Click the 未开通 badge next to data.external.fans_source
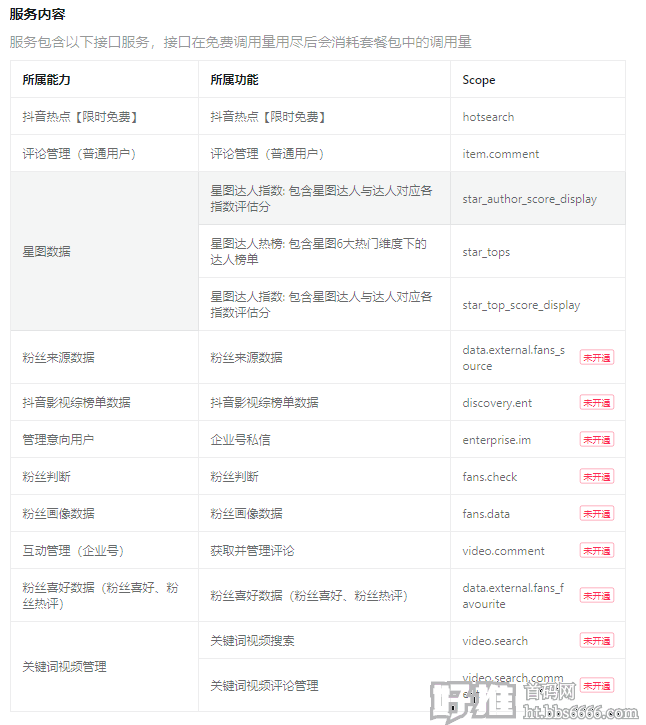Image resolution: width=646 pixels, height=725 pixels. click(597, 357)
